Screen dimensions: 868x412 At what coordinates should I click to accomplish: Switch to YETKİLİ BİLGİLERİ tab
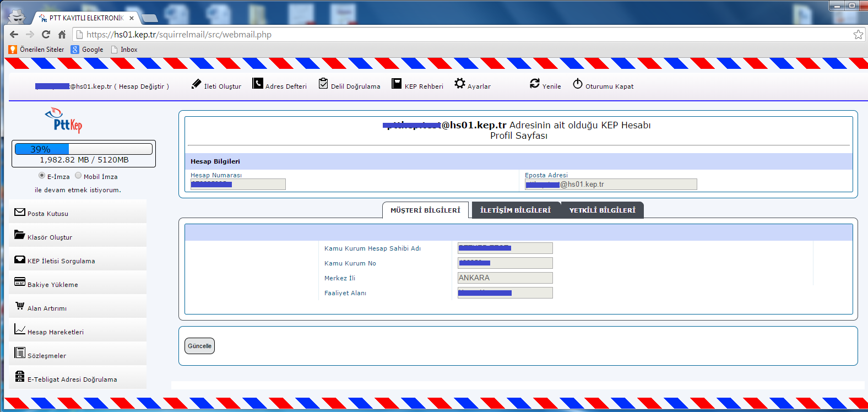tap(603, 210)
